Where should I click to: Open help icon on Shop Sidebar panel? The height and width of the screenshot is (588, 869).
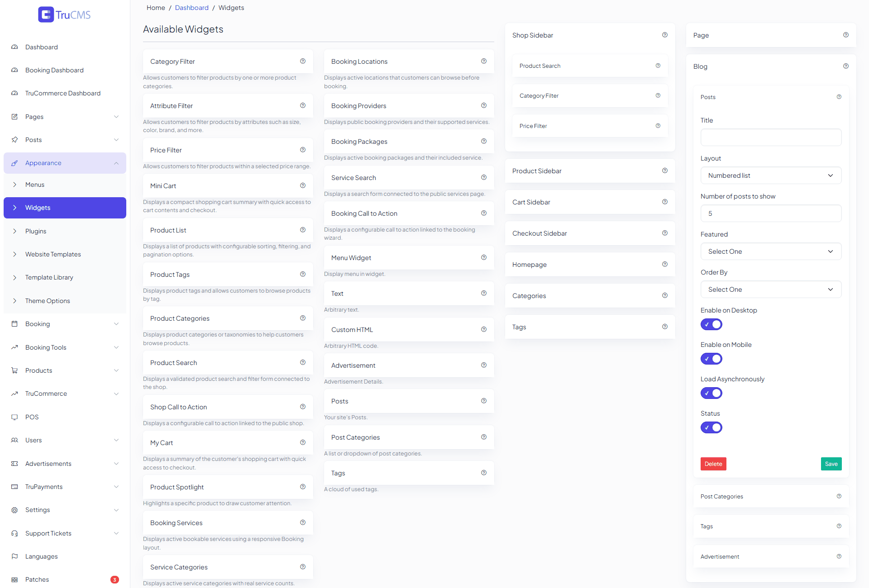point(665,35)
